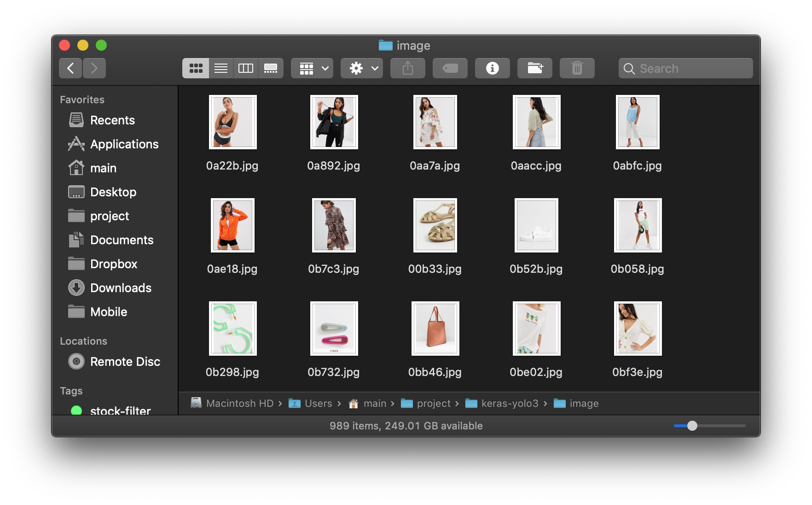This screenshot has height=505, width=812.
Task: Open the group-by arrangement dropdown
Action: [x=312, y=68]
